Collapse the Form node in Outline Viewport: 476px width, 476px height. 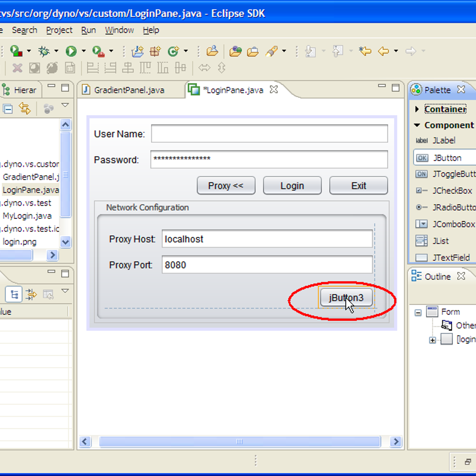click(x=418, y=313)
